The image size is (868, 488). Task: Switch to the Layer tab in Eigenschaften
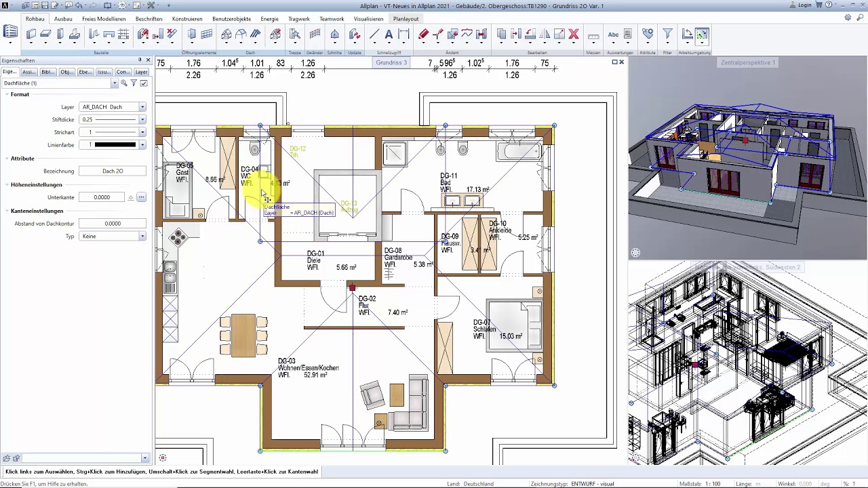(141, 72)
